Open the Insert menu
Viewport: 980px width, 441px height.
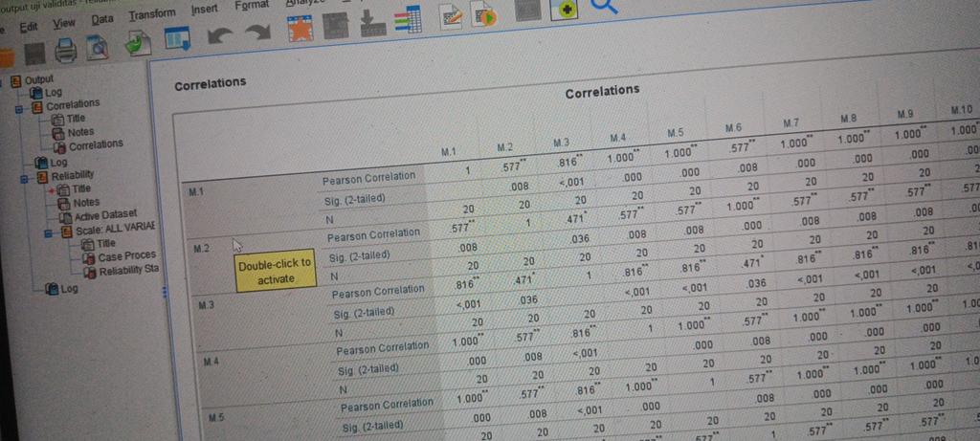click(x=205, y=10)
